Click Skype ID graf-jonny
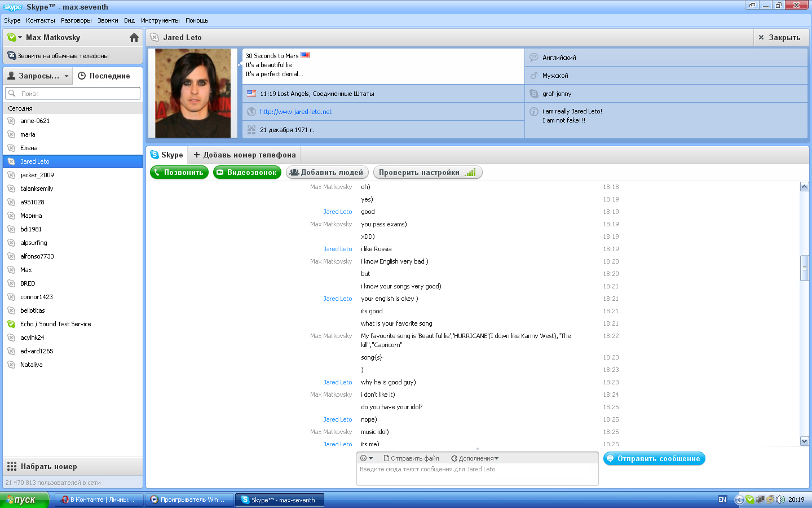Viewport: 812px width, 508px height. (x=557, y=94)
